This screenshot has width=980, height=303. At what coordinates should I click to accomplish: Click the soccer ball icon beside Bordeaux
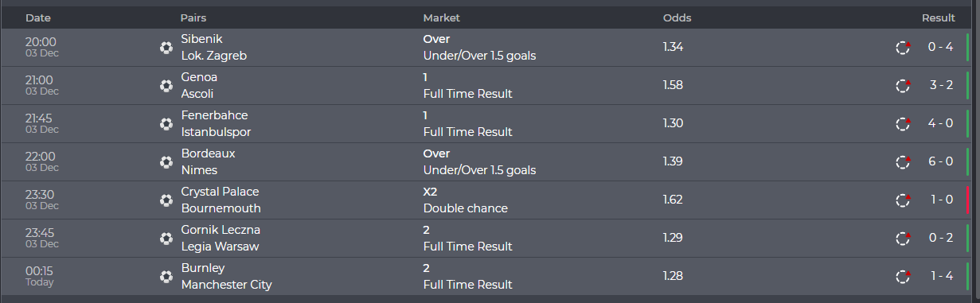pyautogui.click(x=166, y=162)
